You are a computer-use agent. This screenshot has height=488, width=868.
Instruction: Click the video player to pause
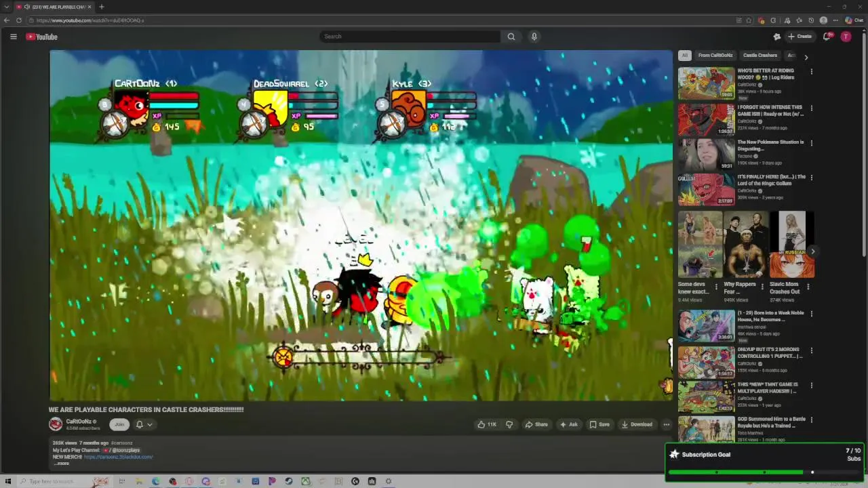tap(361, 225)
